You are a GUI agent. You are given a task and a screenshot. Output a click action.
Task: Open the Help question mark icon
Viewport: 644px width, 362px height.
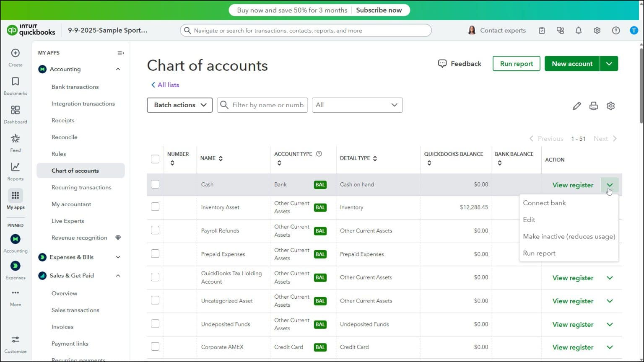click(616, 30)
